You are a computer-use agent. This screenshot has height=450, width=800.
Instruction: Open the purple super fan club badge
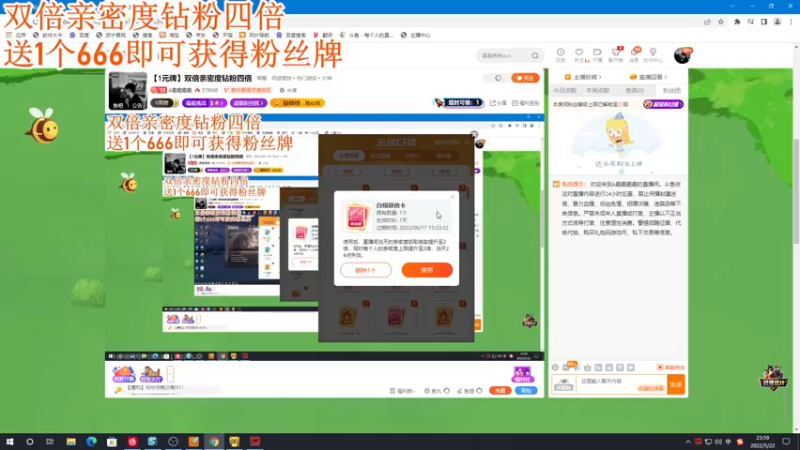(248, 103)
